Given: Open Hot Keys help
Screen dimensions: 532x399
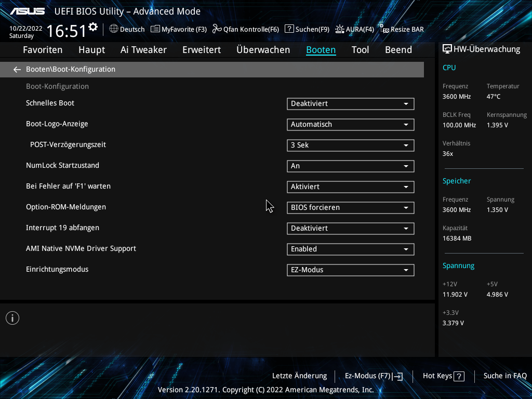Looking at the screenshot, I should 444,376.
